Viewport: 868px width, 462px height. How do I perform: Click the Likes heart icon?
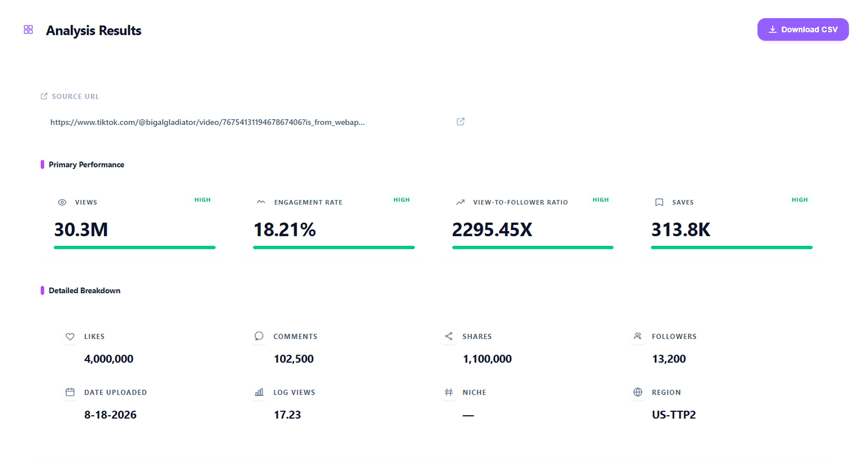coord(70,337)
